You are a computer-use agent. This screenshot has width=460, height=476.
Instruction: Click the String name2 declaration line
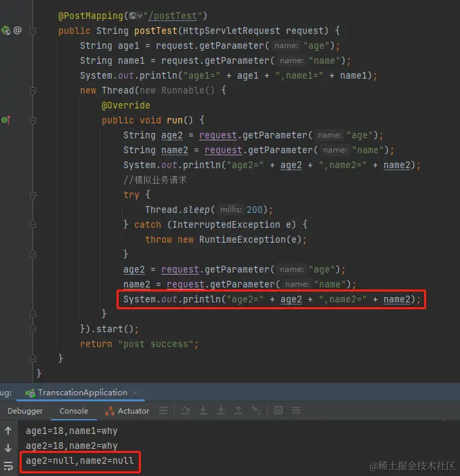(x=259, y=150)
